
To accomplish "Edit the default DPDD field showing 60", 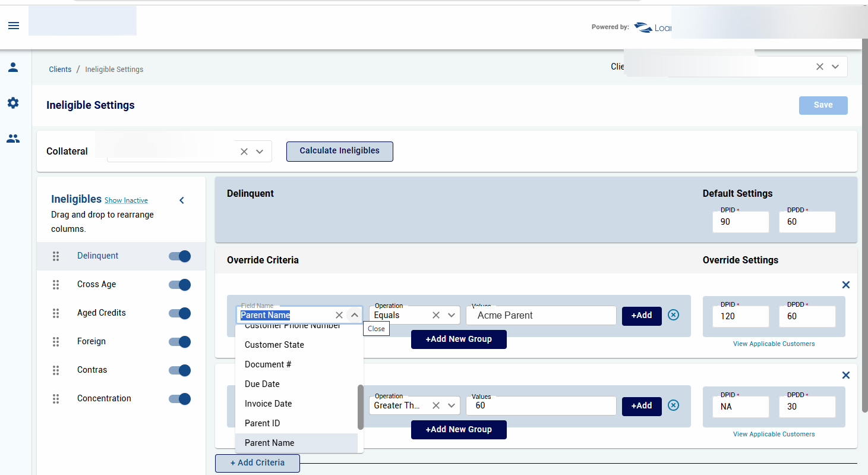I will coord(807,222).
